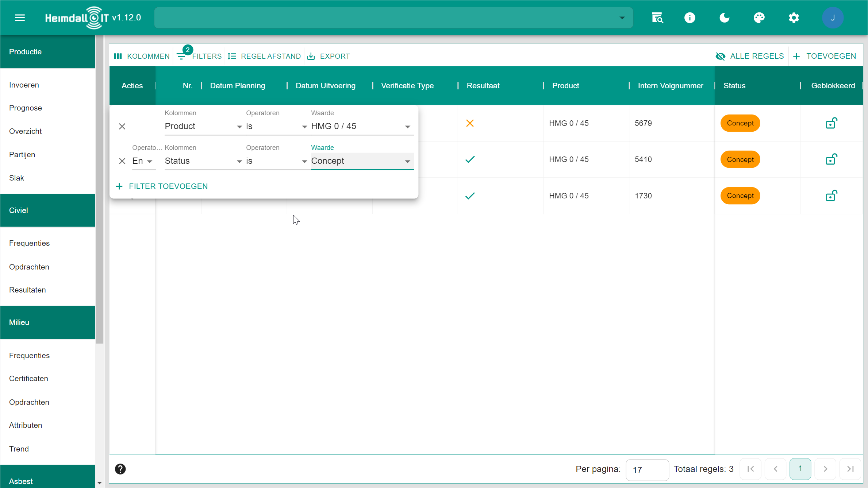This screenshot has width=868, height=488.
Task: Sort by Status column header
Action: (x=734, y=86)
